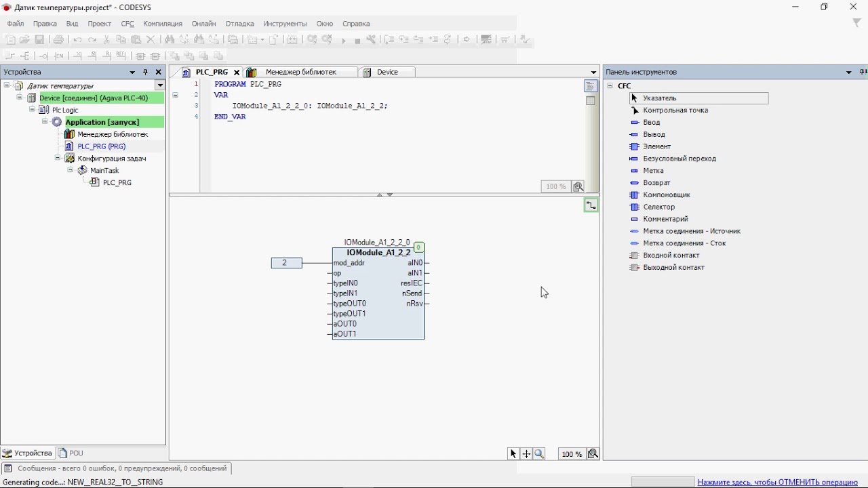Switch to the POU bottom tab
This screenshot has height=488, width=868.
pyautogui.click(x=71, y=453)
